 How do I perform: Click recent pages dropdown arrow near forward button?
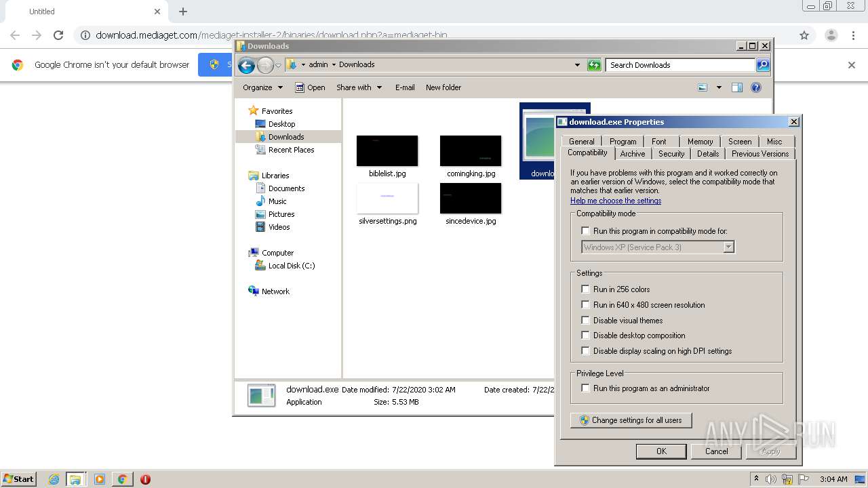coord(278,65)
